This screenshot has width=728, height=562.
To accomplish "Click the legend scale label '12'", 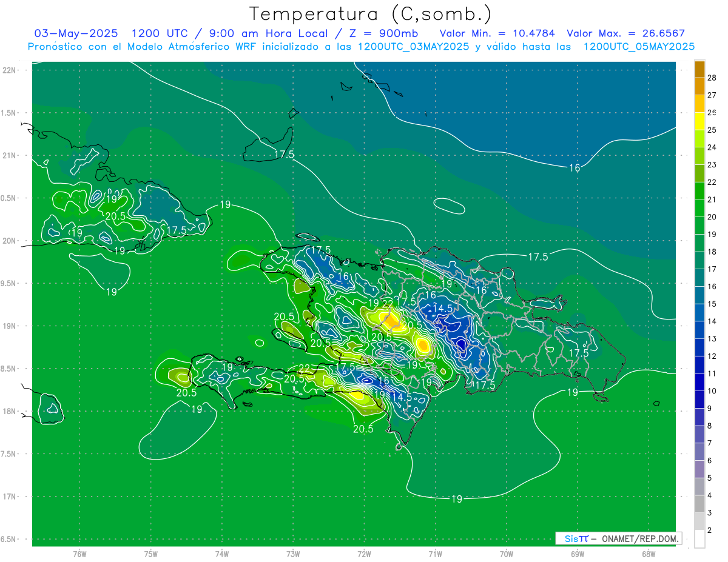I will [x=712, y=356].
